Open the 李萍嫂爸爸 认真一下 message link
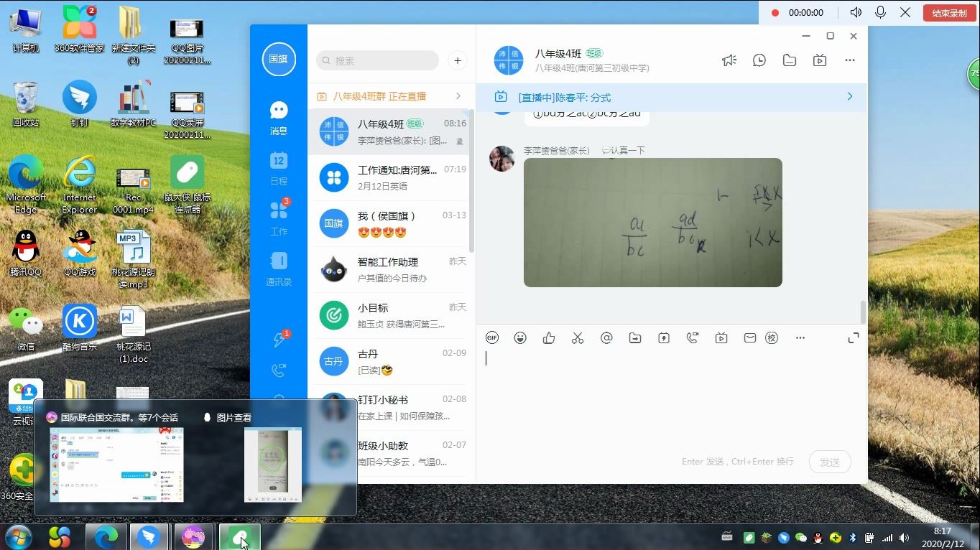This screenshot has height=550, width=980. click(624, 151)
